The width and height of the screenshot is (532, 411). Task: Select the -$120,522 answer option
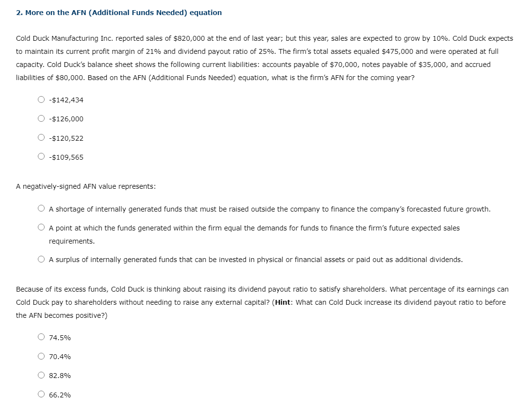pyautogui.click(x=65, y=138)
